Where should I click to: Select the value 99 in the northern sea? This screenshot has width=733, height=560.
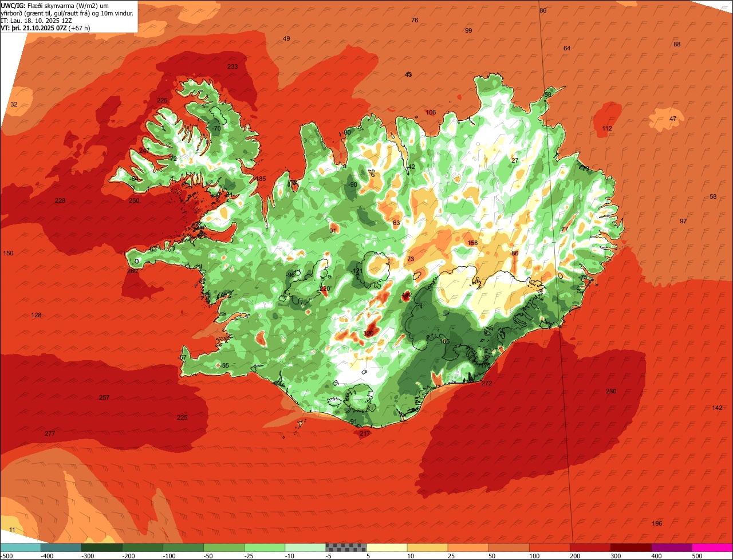point(468,30)
